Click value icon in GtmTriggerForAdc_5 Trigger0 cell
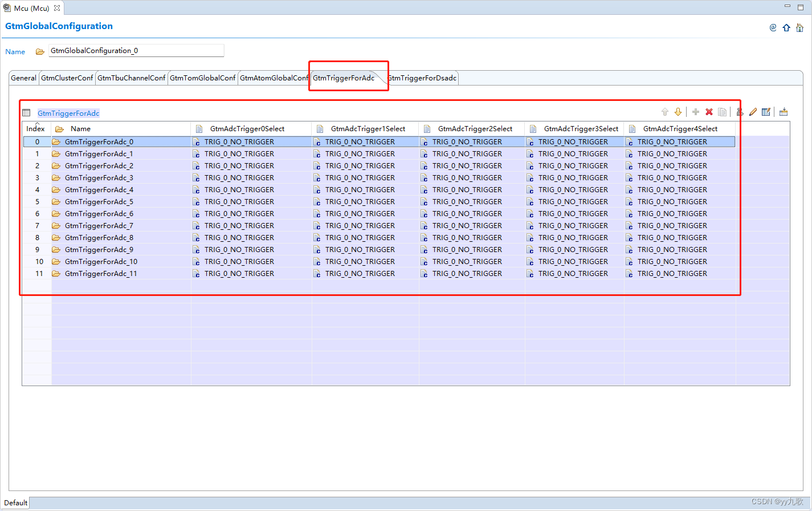 tap(196, 202)
